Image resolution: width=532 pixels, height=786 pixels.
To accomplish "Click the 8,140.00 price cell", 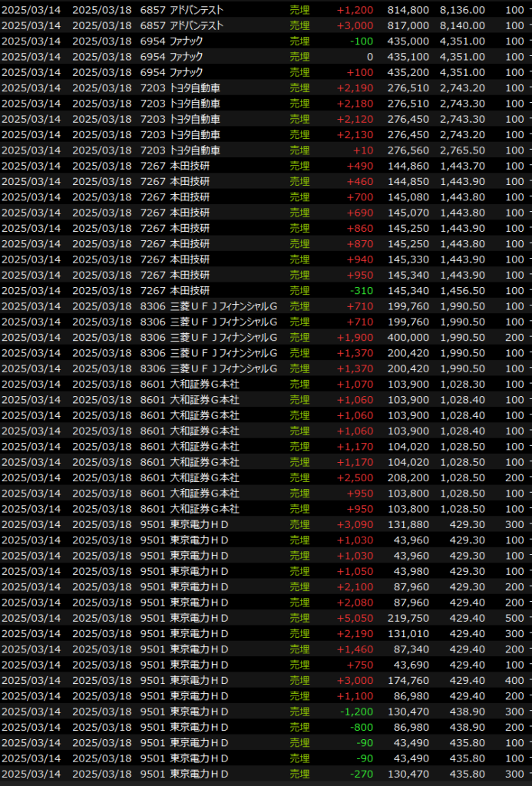I will (462, 25).
